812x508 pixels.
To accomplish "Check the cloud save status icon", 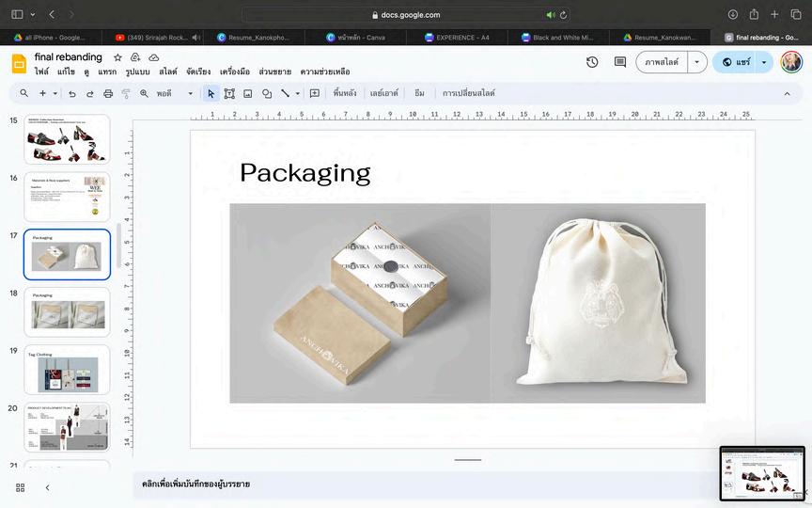I will [x=154, y=57].
